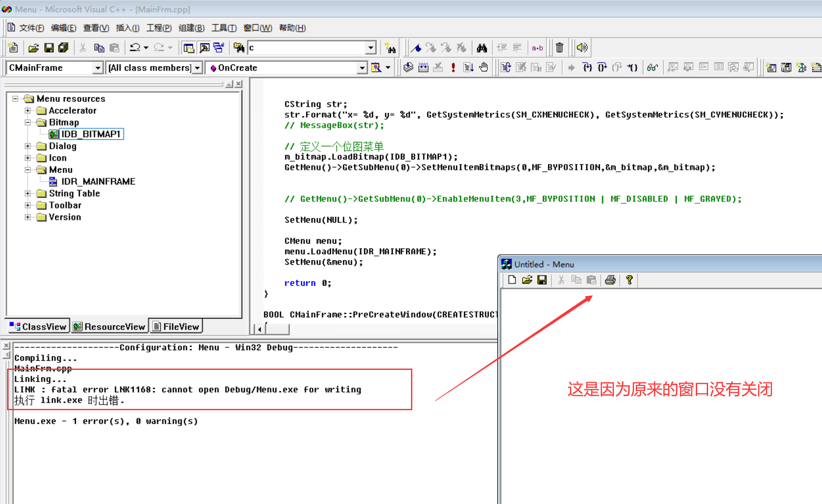Click New in the Untitled - Menu window
This screenshot has height=504, width=822.
(512, 280)
